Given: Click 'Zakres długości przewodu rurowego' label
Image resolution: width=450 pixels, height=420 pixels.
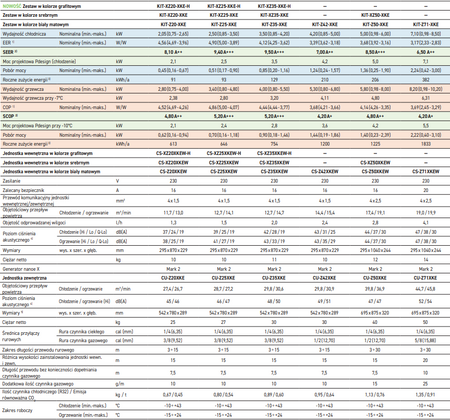Looking at the screenshot, I should pyautogui.click(x=38, y=350).
